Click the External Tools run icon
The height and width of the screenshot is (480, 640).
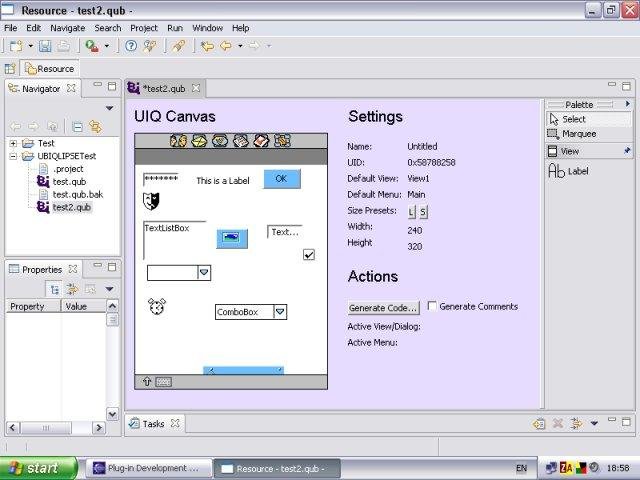click(92, 46)
